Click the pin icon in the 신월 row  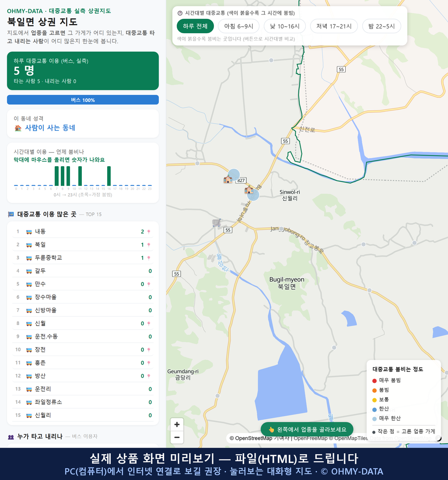pos(149,323)
